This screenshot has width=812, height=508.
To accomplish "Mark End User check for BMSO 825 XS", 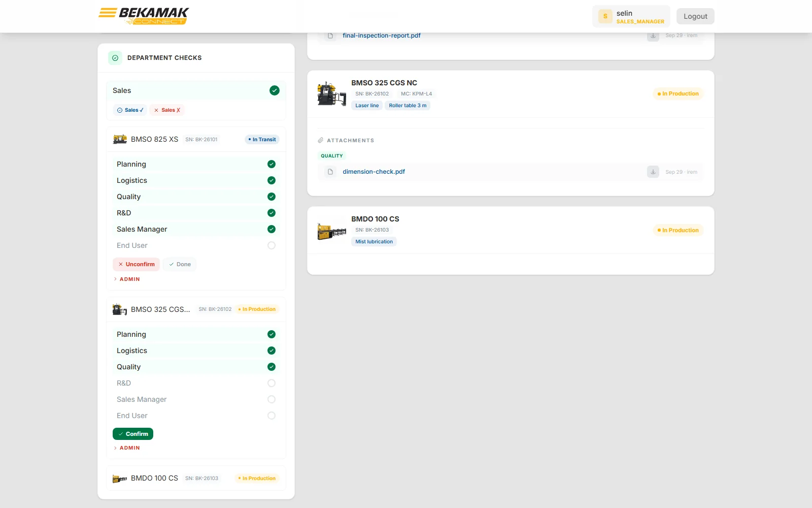I will point(272,245).
